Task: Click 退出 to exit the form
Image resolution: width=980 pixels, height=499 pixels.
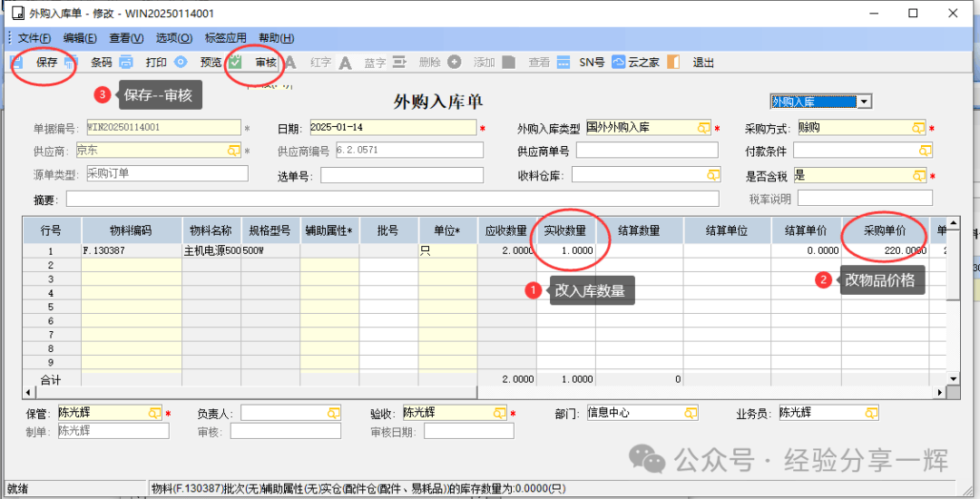Action: [x=703, y=63]
